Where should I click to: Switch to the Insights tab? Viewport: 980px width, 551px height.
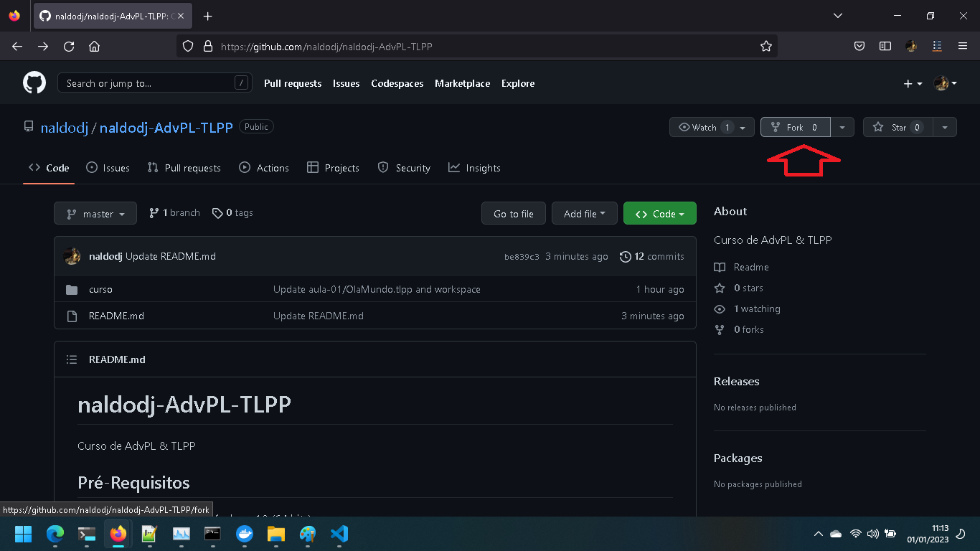(x=474, y=167)
